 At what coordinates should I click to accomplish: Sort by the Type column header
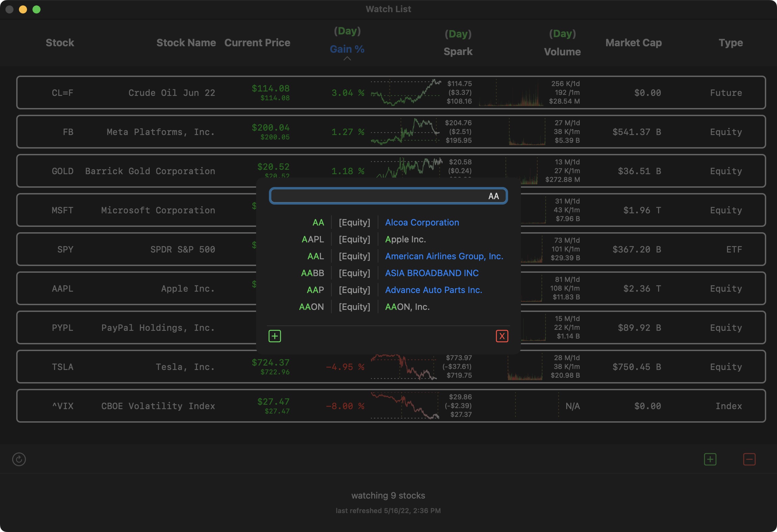pyautogui.click(x=730, y=43)
